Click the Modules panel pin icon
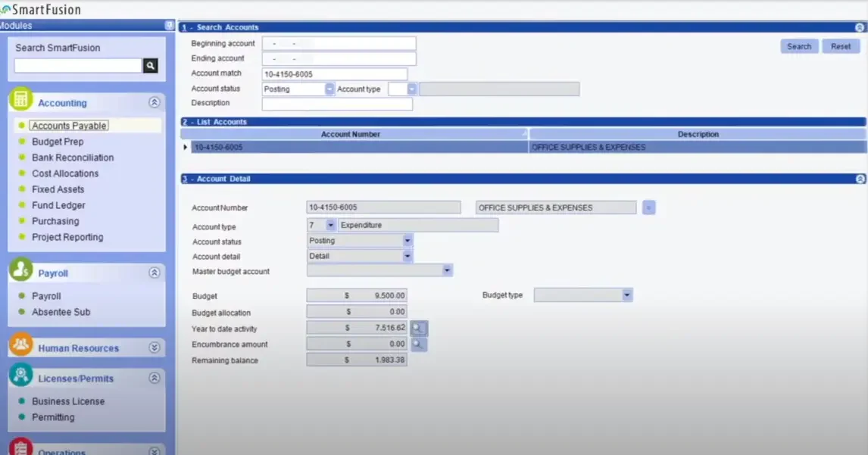 (x=170, y=25)
